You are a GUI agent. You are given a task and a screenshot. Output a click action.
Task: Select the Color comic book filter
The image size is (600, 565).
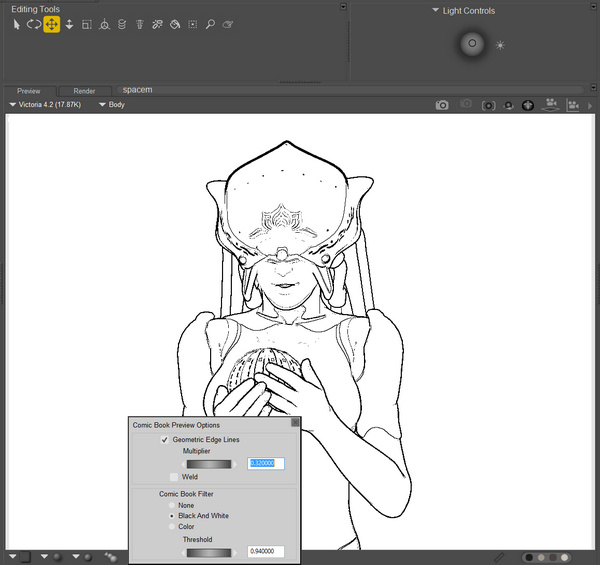[x=174, y=526]
